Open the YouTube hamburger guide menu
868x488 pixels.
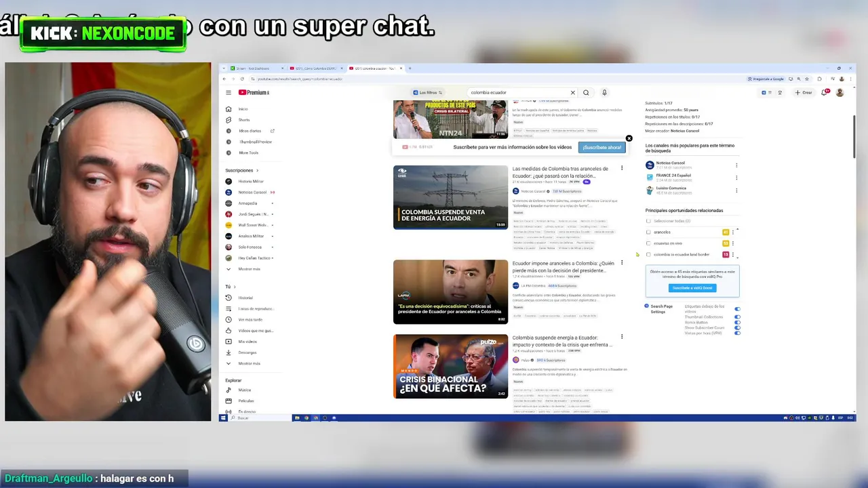point(229,92)
